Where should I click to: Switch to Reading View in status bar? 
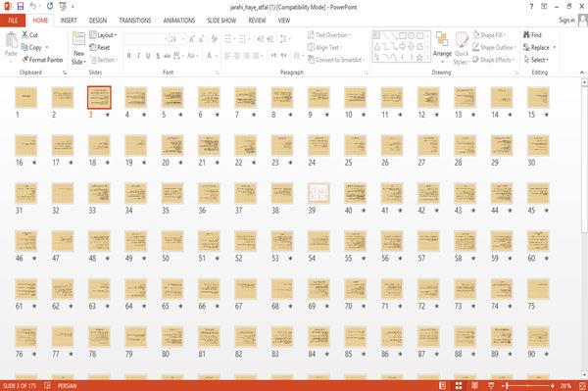click(x=474, y=385)
